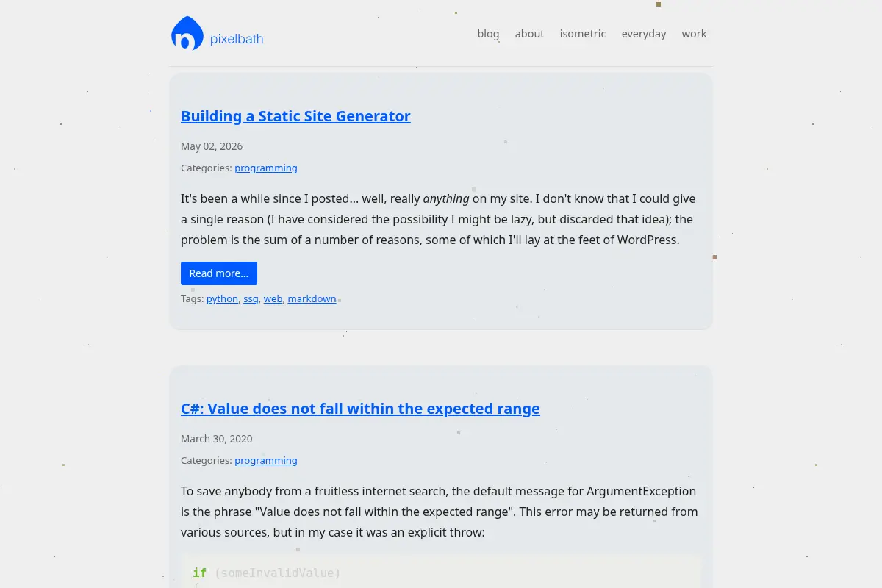882x588 pixels.
Task: Click the March 30, 2020 date text
Action: (217, 439)
